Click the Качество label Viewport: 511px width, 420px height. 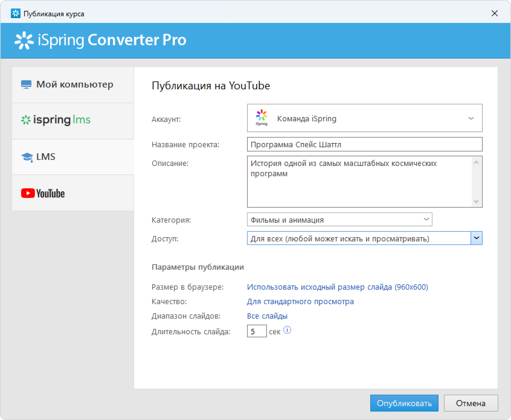pos(169,301)
